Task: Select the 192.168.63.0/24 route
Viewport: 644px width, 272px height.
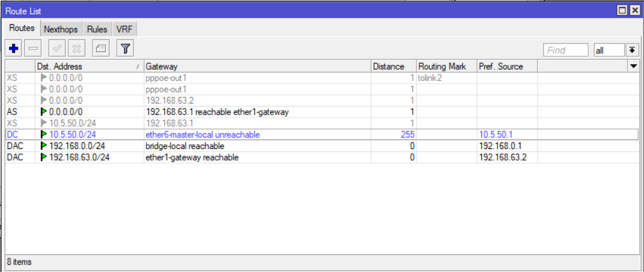Action: pos(321,158)
